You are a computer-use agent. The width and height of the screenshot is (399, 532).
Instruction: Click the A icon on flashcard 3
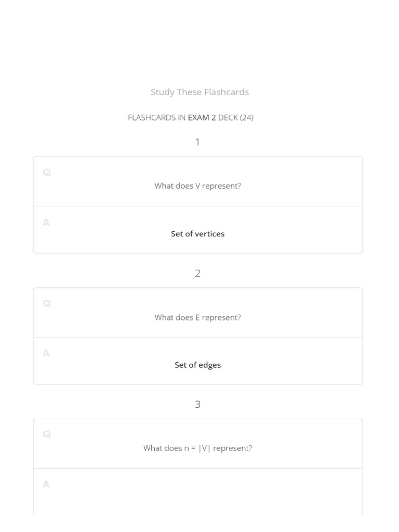tap(46, 484)
